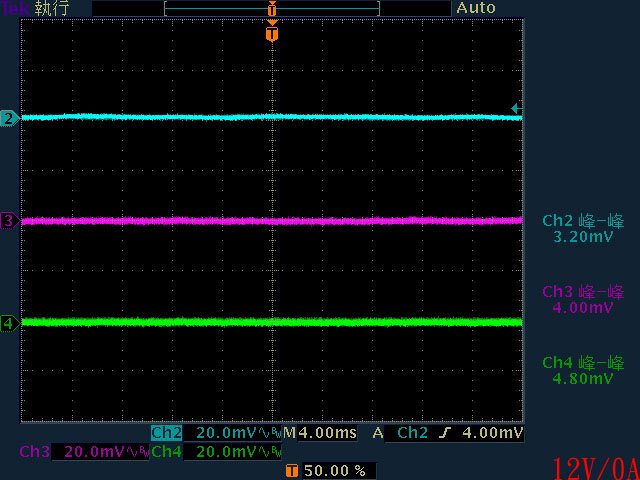Screen dimensions: 640x480
Task: Select the Ch3 ground reference marker
Action: (x=10, y=221)
